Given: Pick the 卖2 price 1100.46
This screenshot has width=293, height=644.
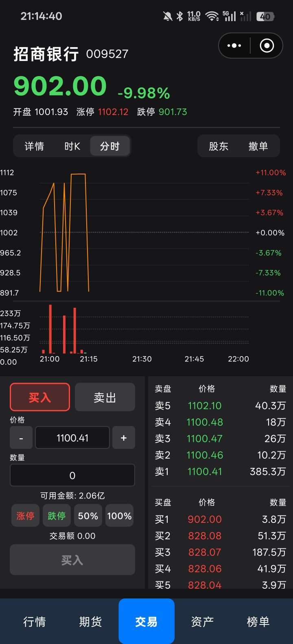Looking at the screenshot, I should coord(205,455).
